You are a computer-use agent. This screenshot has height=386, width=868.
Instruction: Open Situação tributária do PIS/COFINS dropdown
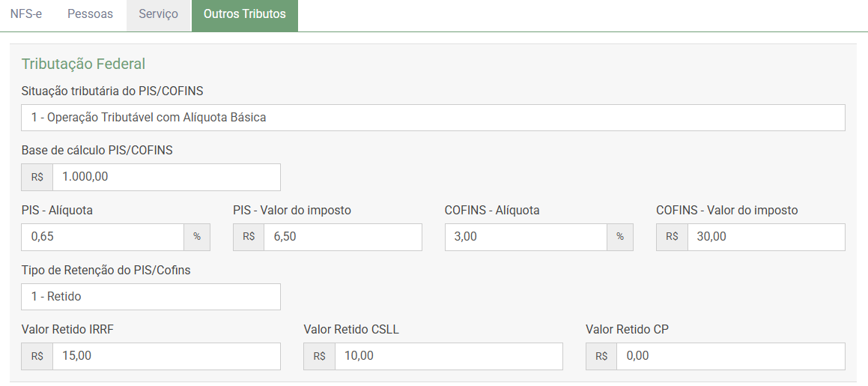coord(433,118)
